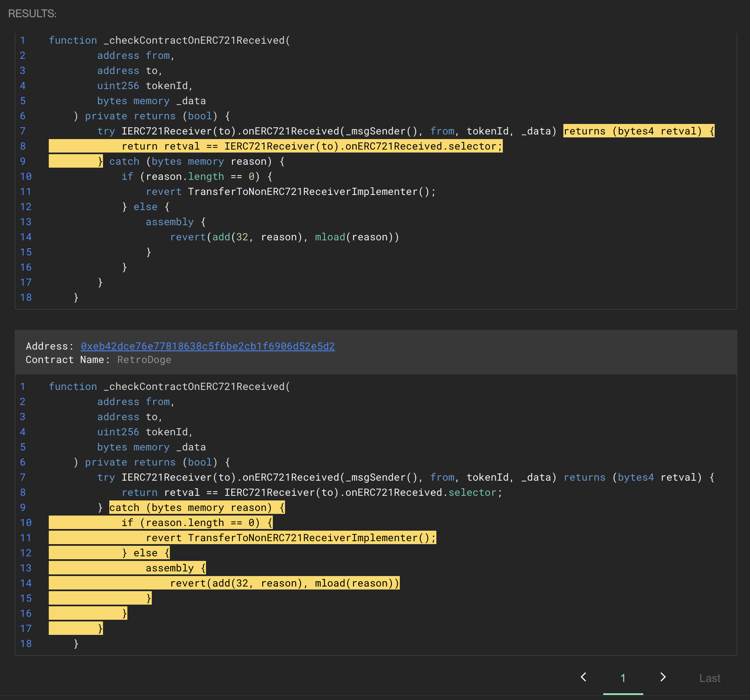Click the unhighlighted catch clause in first snippet
Viewport: 750px width, 700px height.
pos(196,161)
